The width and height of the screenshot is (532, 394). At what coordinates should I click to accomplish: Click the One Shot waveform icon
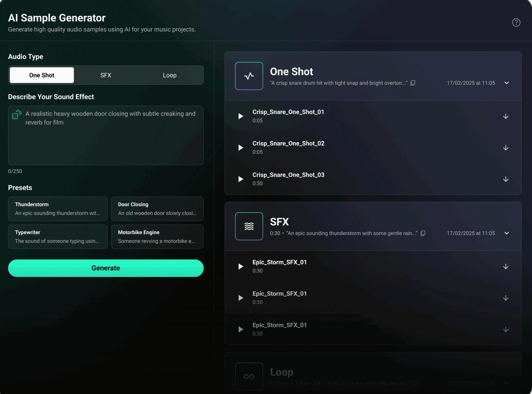(248, 76)
